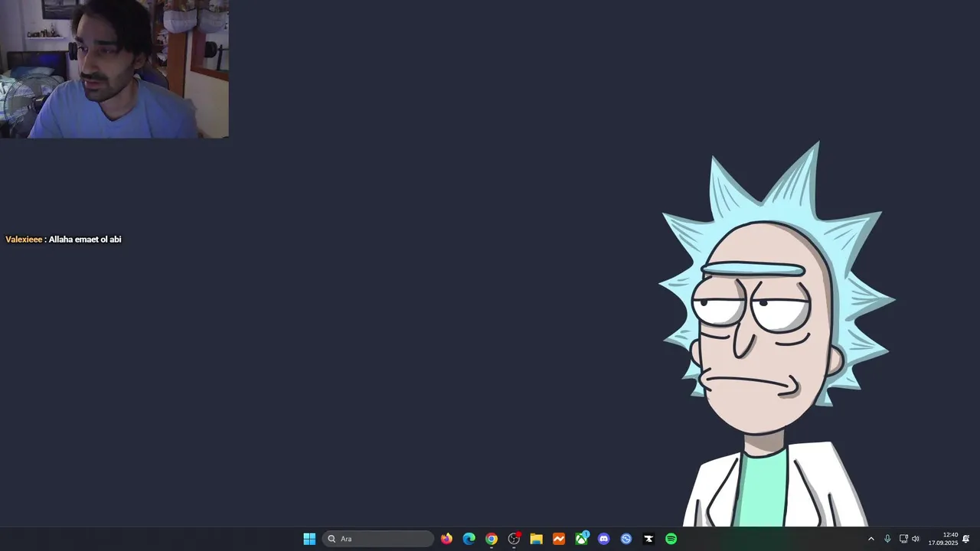Click the Valexieee chat username
This screenshot has height=551, width=980.
tap(24, 240)
